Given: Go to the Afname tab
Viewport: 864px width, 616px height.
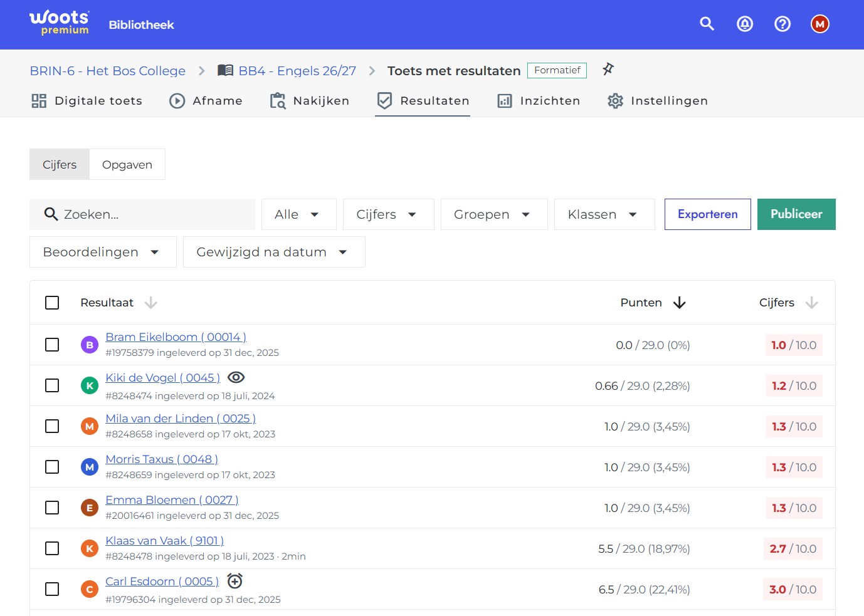Looking at the screenshot, I should tap(206, 101).
